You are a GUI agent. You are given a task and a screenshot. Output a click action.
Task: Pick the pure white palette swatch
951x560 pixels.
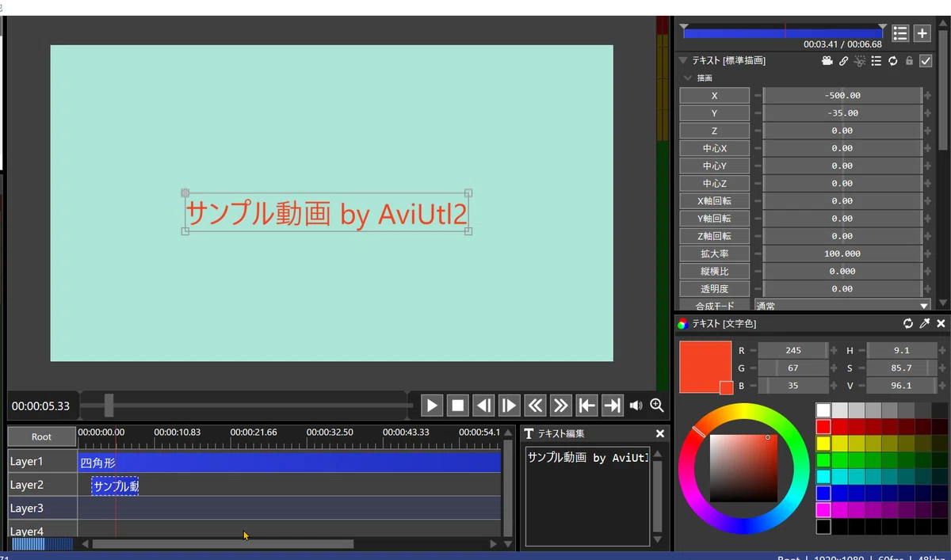coord(823,410)
